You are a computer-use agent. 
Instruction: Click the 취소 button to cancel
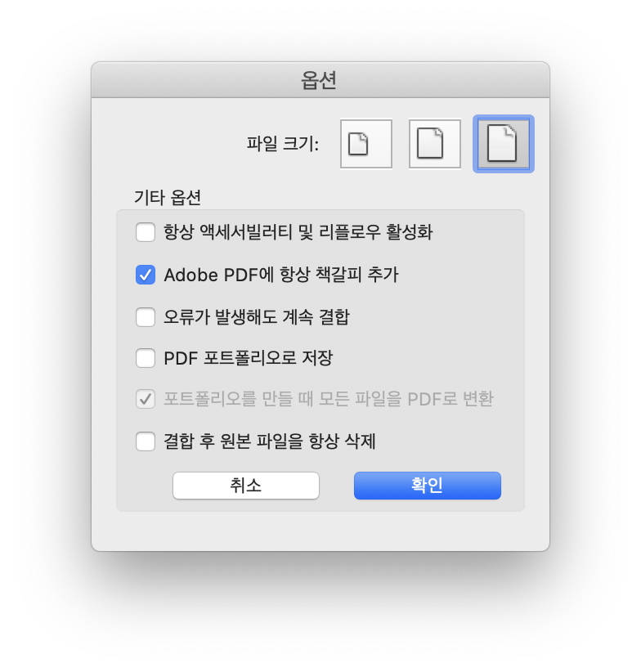point(246,486)
